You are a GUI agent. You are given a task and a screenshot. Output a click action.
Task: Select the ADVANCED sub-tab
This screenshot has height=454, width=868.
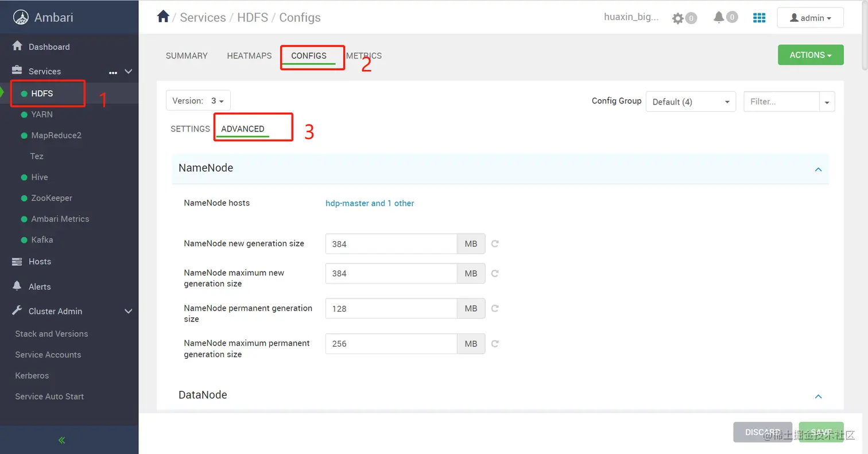243,129
